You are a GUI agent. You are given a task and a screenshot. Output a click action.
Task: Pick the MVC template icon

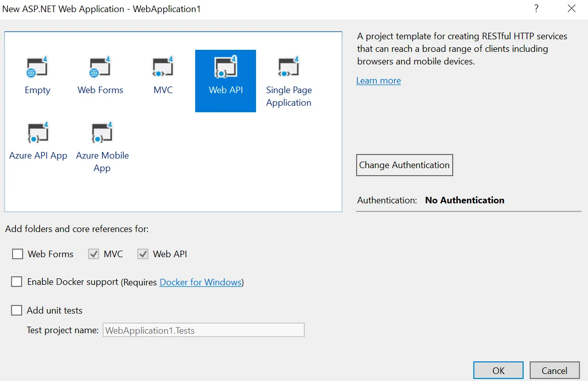coord(163,67)
